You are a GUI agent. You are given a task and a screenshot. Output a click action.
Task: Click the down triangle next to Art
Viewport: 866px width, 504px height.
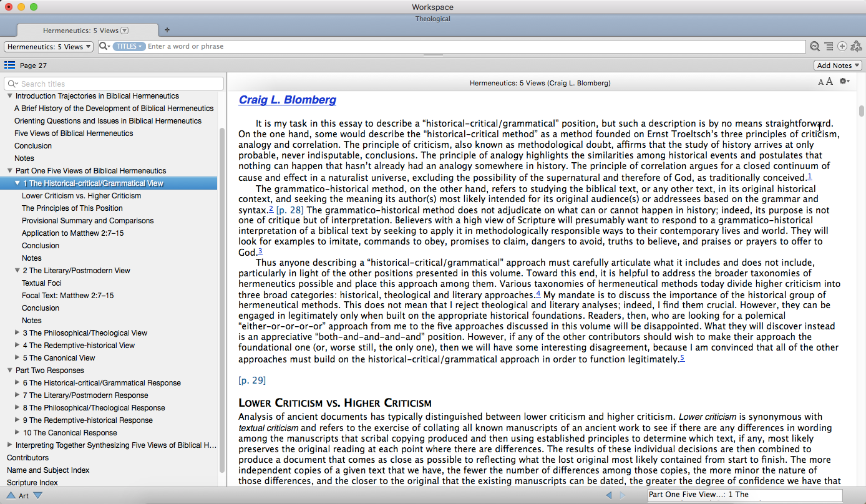tap(37, 495)
